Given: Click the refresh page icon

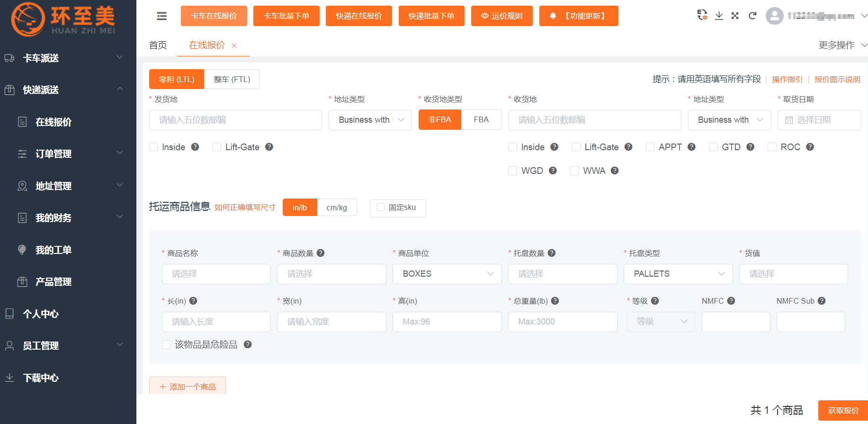Looking at the screenshot, I should [x=752, y=16].
